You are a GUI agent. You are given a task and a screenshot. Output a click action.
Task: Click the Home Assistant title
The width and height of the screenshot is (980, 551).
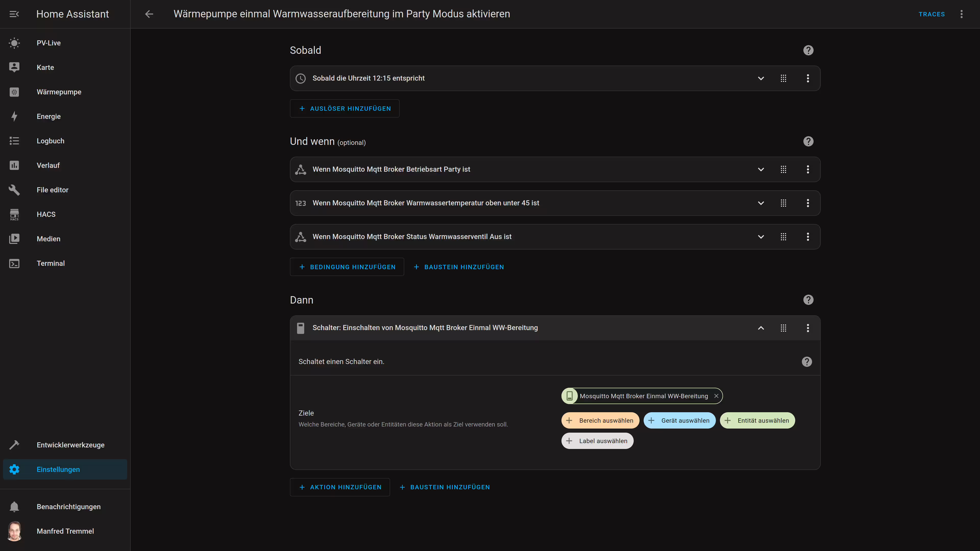coord(72,14)
